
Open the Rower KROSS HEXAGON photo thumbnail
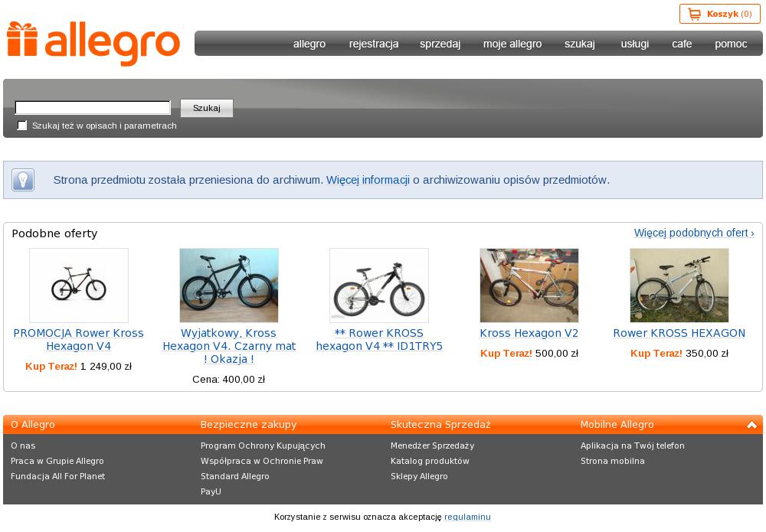point(679,286)
